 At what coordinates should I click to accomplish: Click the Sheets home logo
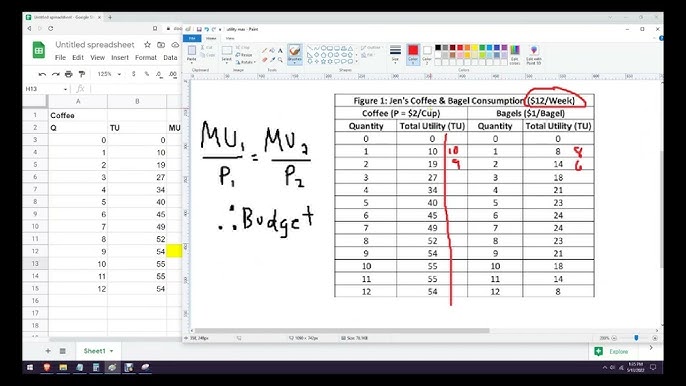click(38, 49)
